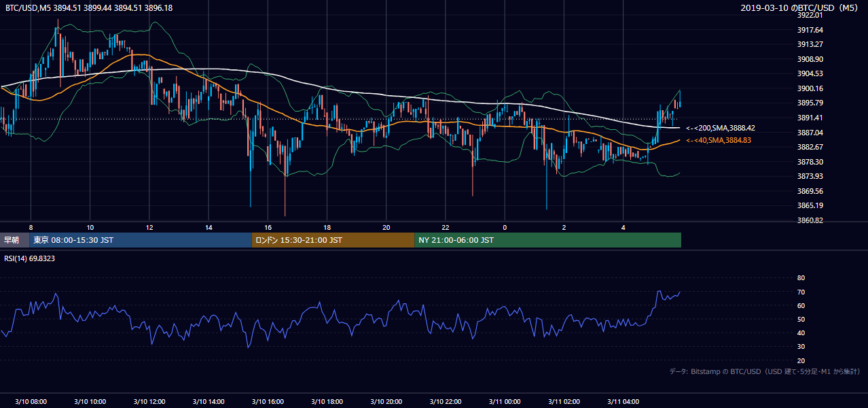Click the 3/10 20:00 date label
Viewport: 868px width, 408px height.
(x=386, y=402)
